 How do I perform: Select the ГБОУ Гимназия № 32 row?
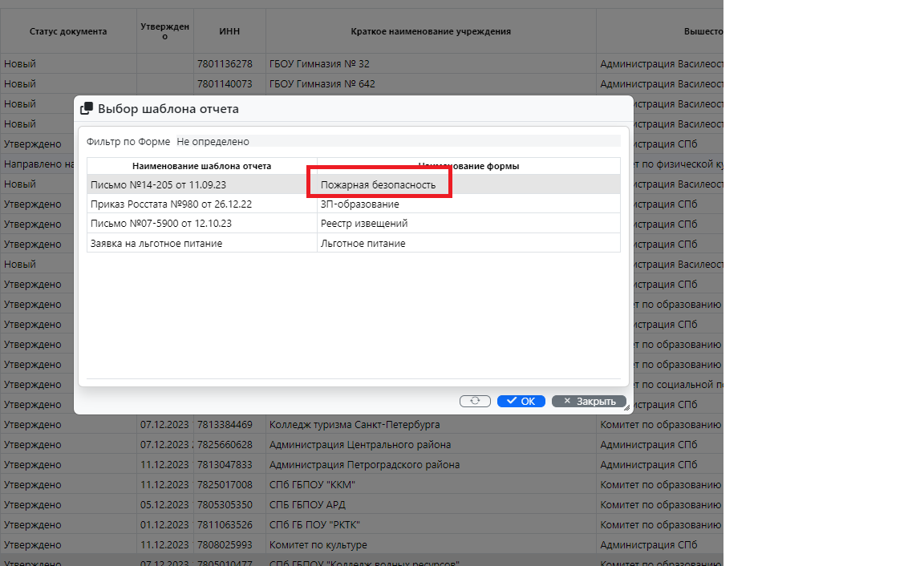click(x=319, y=64)
